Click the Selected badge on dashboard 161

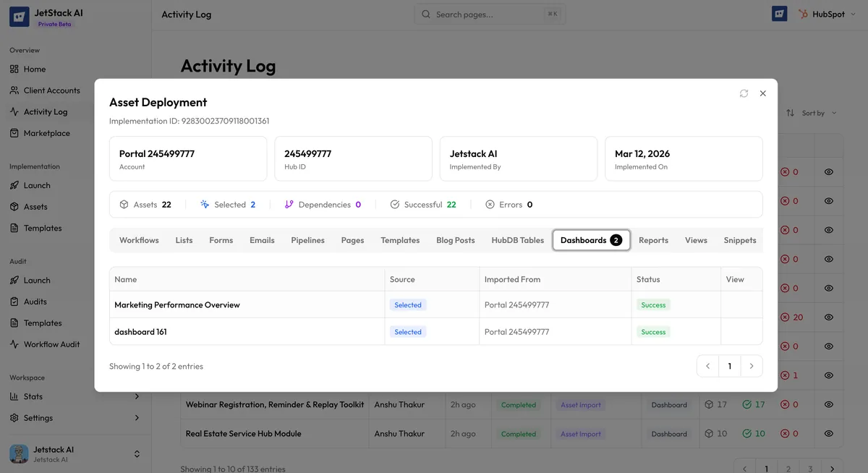coord(407,331)
